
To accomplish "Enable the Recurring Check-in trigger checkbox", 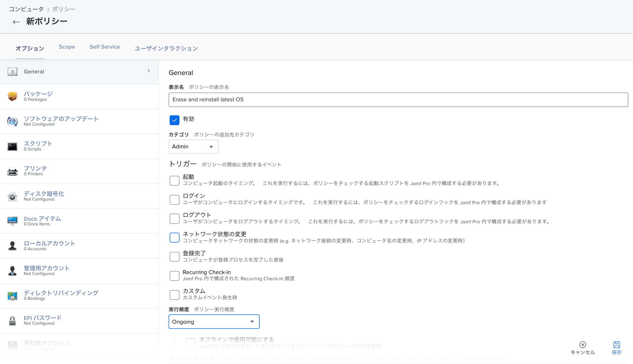I will click(x=175, y=276).
